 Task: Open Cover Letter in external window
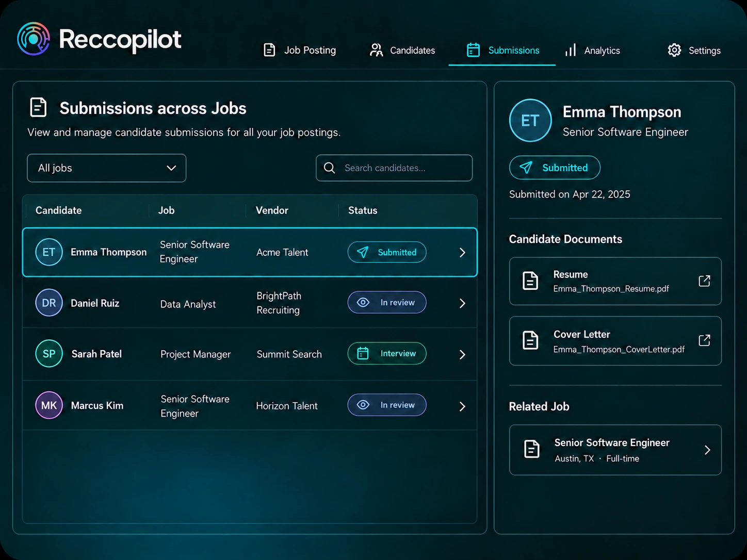[704, 340]
